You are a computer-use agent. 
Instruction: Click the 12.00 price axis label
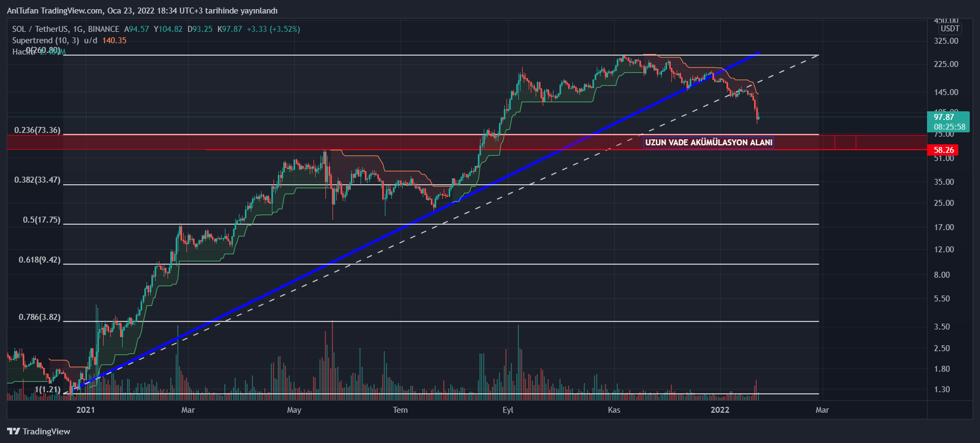click(944, 250)
